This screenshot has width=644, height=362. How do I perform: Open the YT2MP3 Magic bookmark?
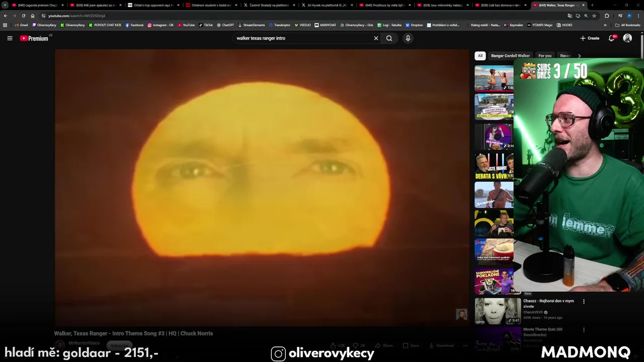click(x=540, y=25)
